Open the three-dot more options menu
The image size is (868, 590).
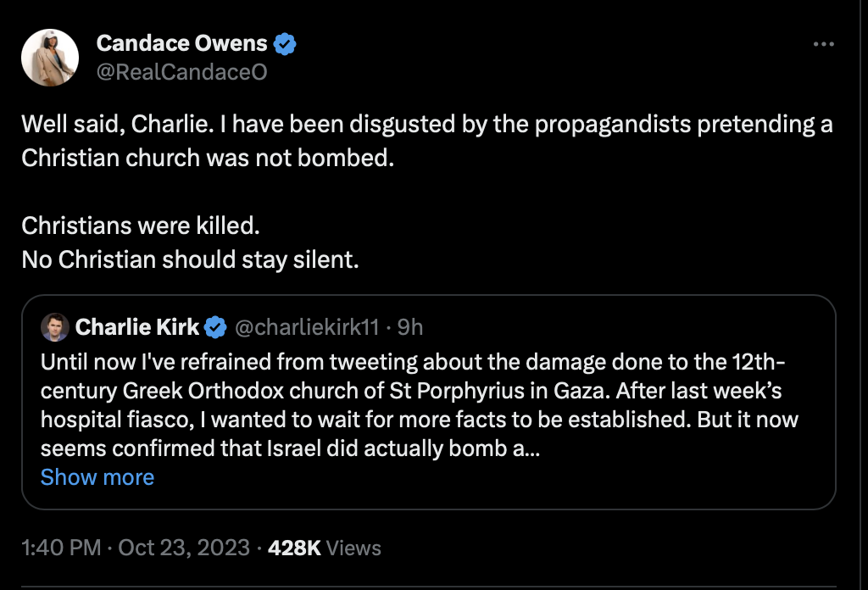[x=824, y=44]
